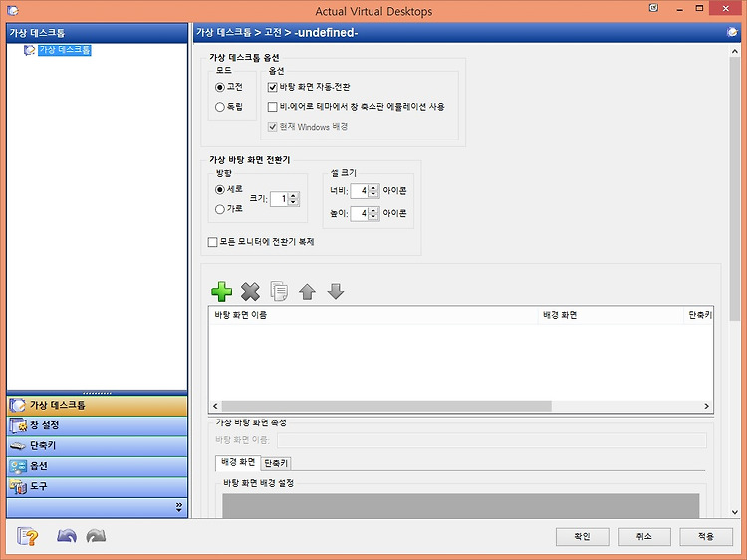Click the 바탕 화면 이름 text field
This screenshot has width=747, height=560.
(x=492, y=440)
